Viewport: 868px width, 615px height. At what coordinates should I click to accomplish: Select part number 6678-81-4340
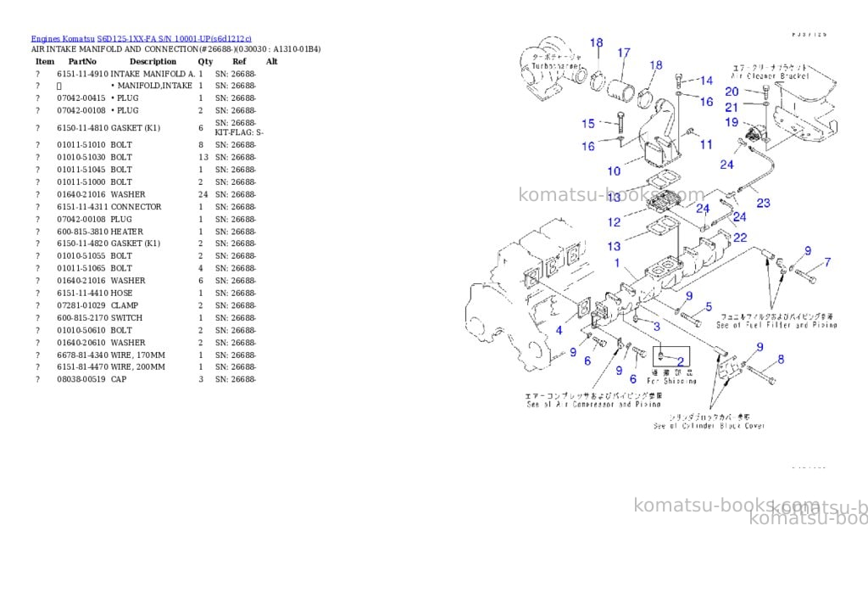82,355
